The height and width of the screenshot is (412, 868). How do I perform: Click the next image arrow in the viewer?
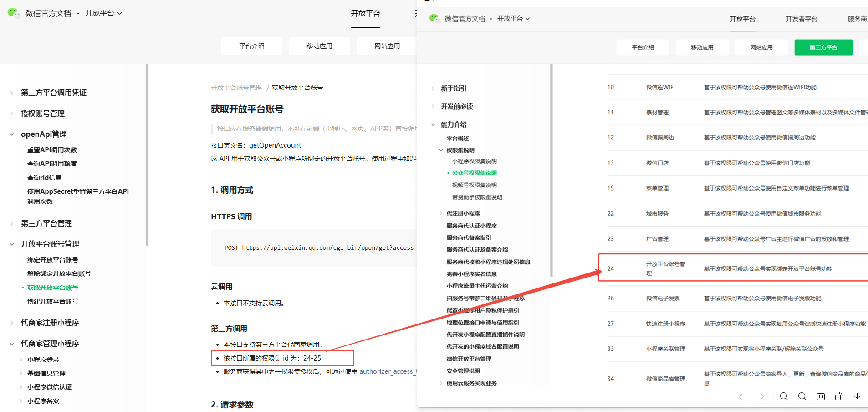point(761,397)
